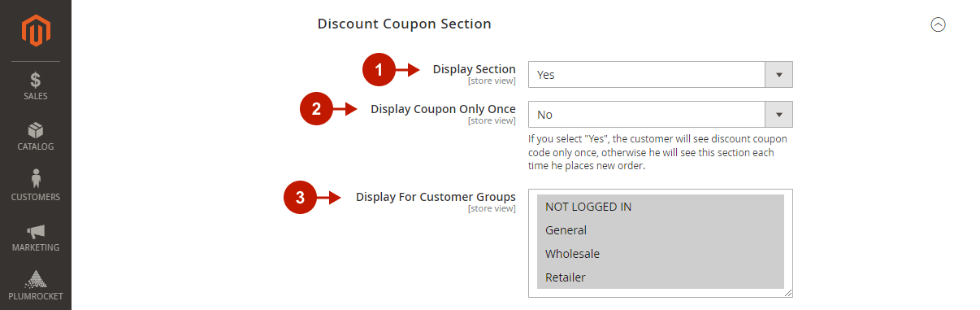Click the red number 3 marker
The width and height of the screenshot is (980, 310).
(300, 197)
